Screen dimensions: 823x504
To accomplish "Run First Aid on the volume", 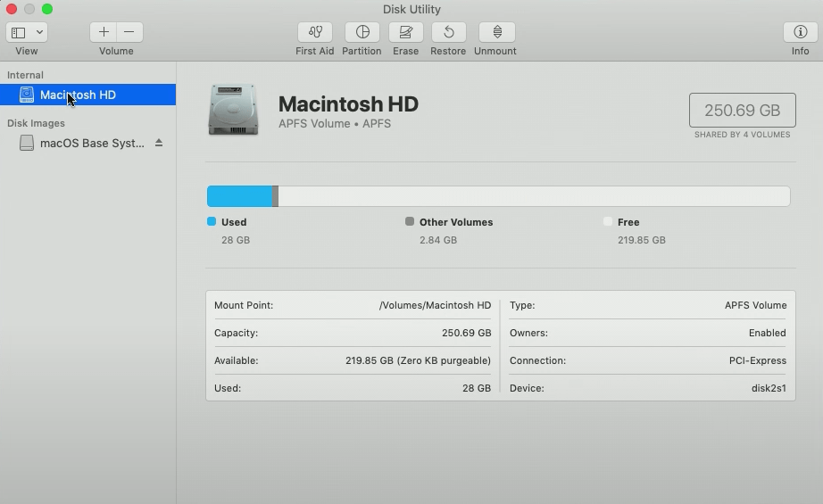I will click(314, 32).
